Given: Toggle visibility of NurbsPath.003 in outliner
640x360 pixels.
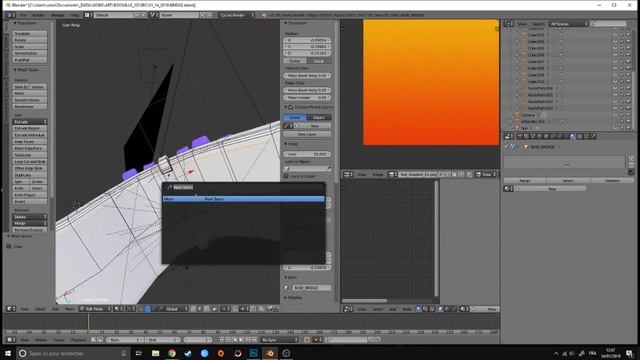Looking at the screenshot, I should tap(615, 108).
